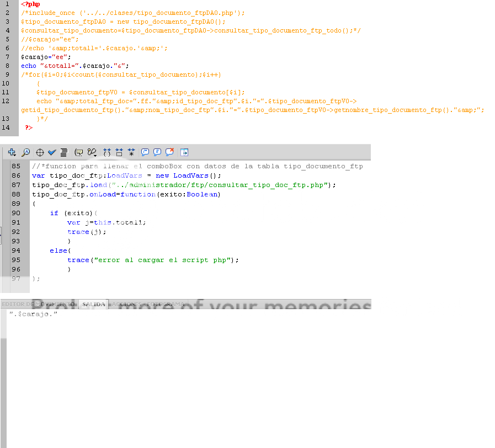
Task: Collapse the selected code block
Action: pyautogui.click(x=119, y=152)
